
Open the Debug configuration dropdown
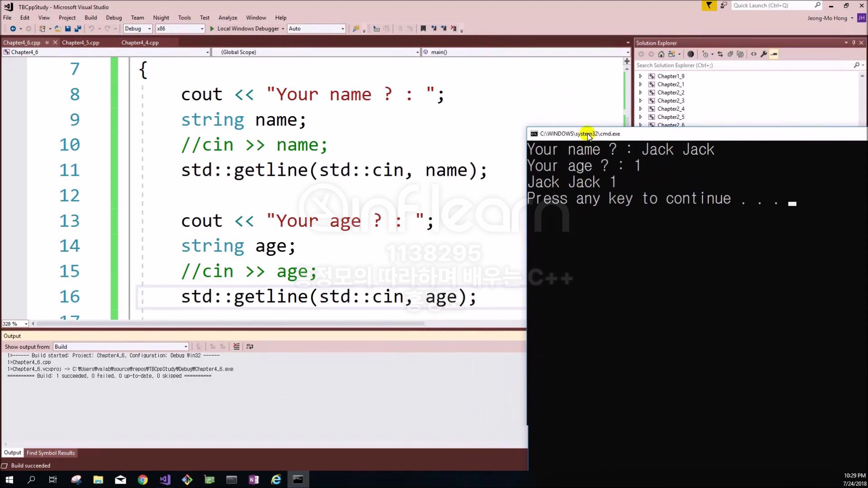138,28
